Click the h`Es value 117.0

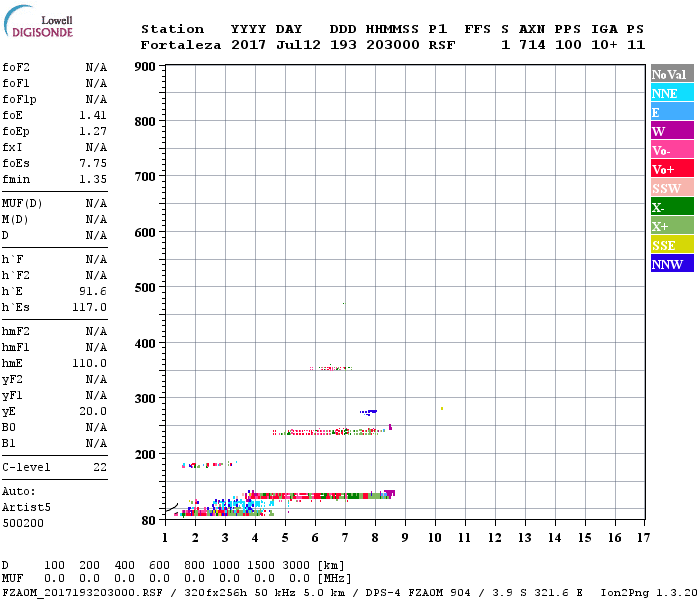click(x=89, y=308)
